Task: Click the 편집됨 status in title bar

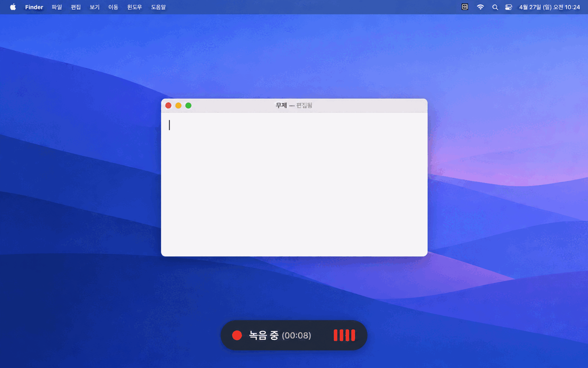Action: coord(304,106)
